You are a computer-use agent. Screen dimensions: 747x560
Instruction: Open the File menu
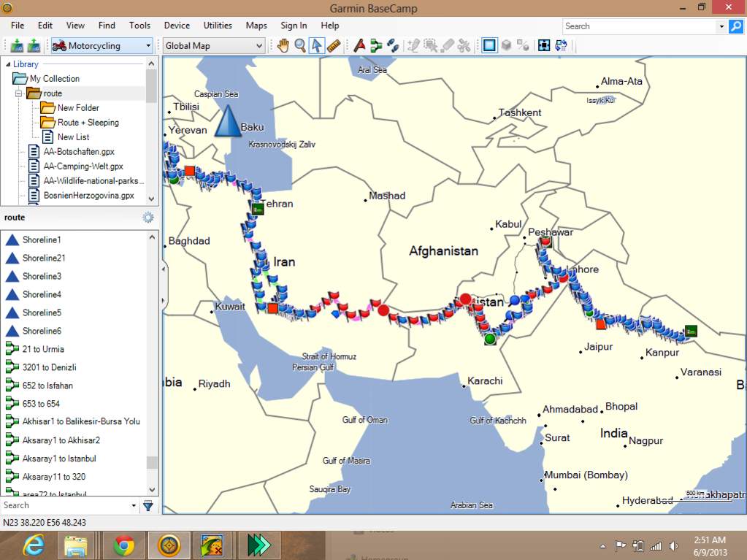pos(18,26)
